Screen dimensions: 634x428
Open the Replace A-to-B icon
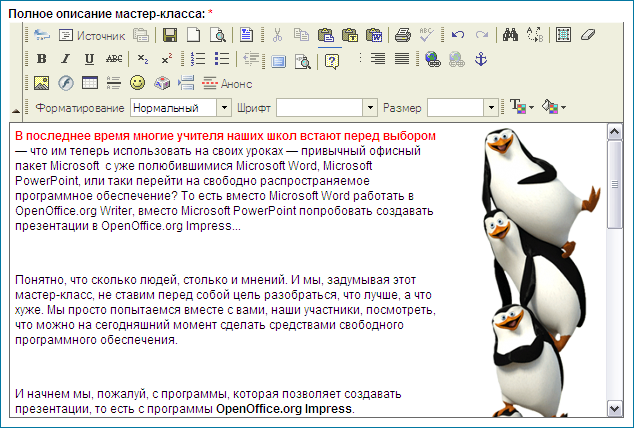coord(535,35)
